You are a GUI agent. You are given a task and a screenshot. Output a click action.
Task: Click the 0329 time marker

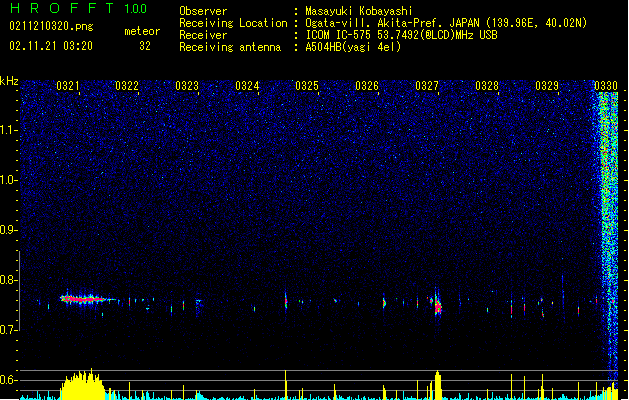[547, 86]
